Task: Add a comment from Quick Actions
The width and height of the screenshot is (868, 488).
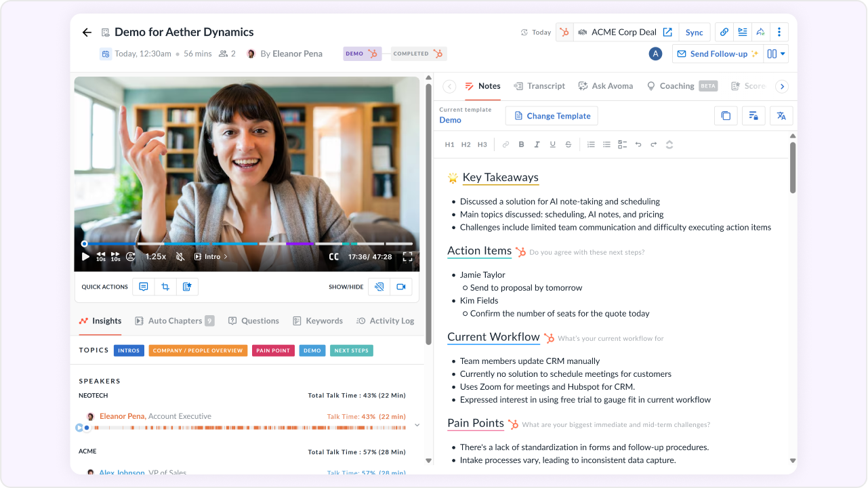Action: [x=144, y=287]
